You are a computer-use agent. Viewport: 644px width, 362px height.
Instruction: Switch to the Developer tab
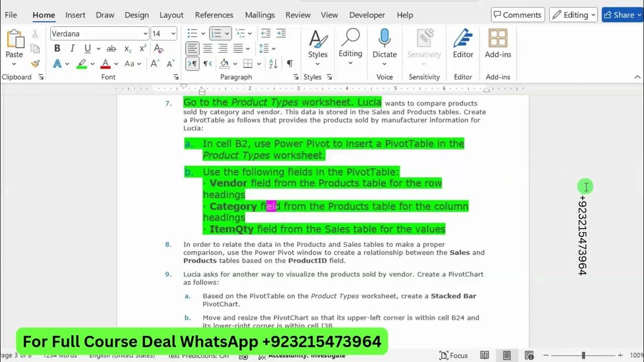click(367, 15)
